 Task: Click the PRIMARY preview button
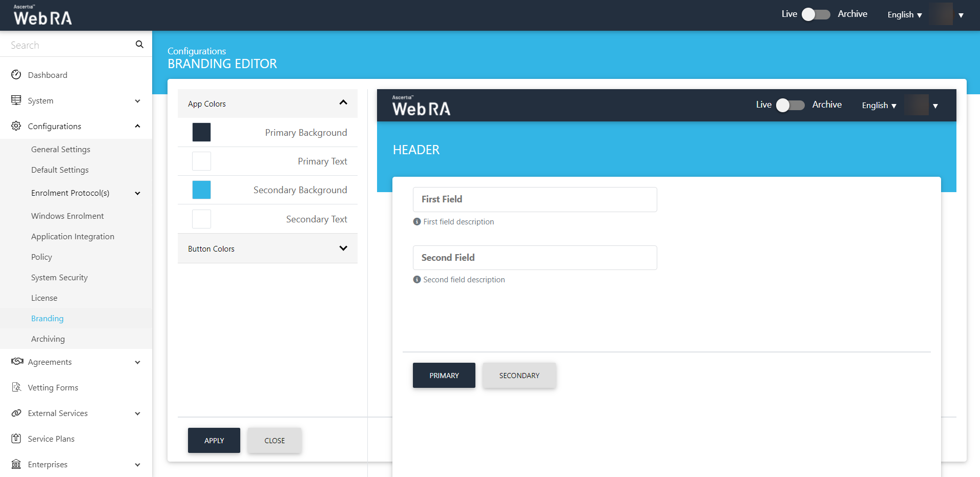pyautogui.click(x=444, y=375)
